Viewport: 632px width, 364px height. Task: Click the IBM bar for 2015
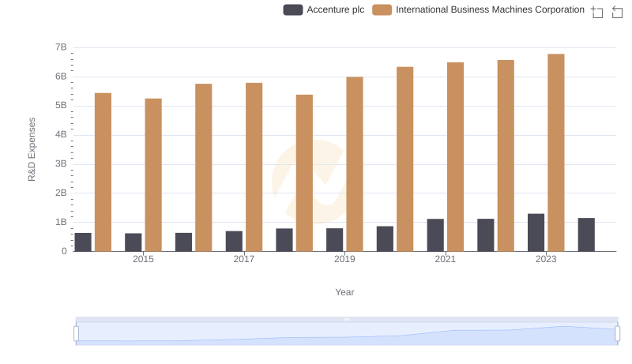[153, 174]
